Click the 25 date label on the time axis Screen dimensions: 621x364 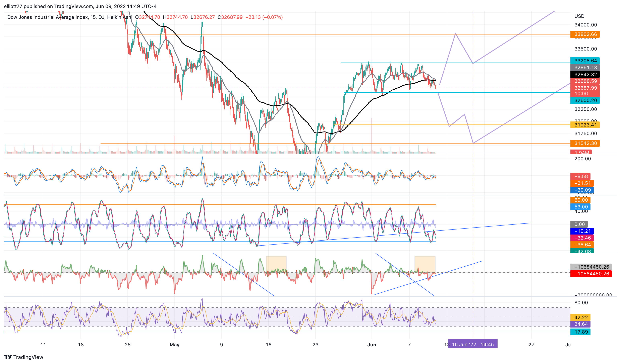pyautogui.click(x=128, y=345)
